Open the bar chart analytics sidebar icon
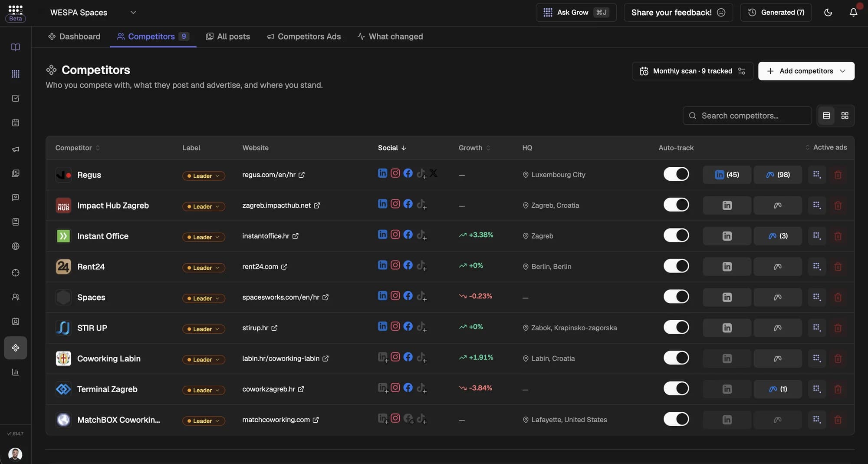The height and width of the screenshot is (464, 868). click(x=16, y=372)
